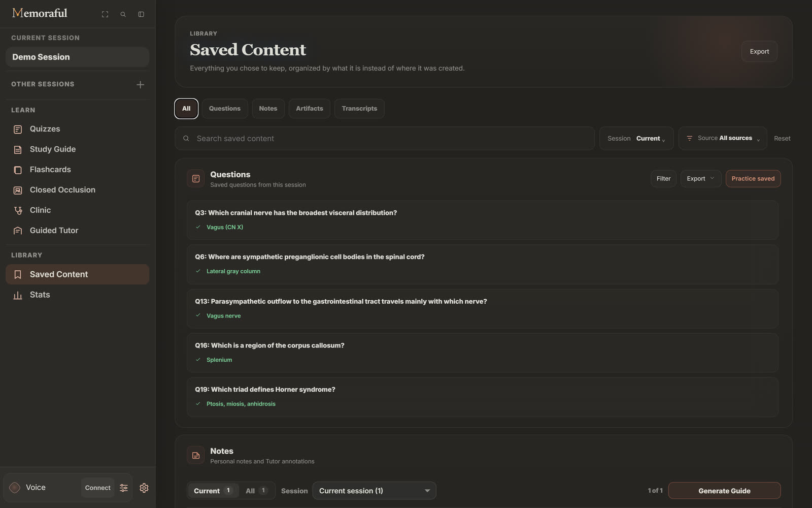The width and height of the screenshot is (812, 508).
Task: Open the Session Current dropdown
Action: (x=636, y=138)
